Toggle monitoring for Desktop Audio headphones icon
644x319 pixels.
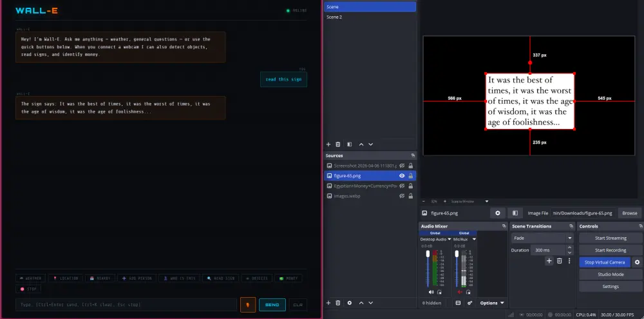tap(439, 292)
